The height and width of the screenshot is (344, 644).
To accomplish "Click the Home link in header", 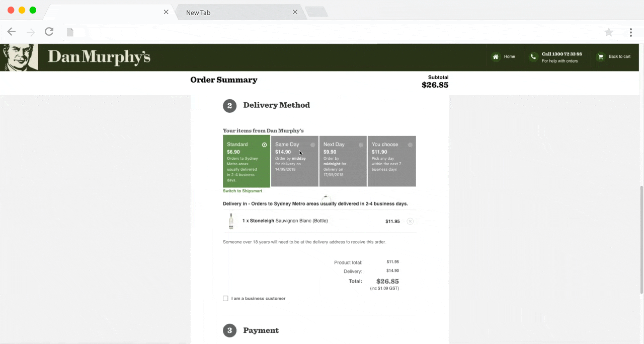I will 510,57.
